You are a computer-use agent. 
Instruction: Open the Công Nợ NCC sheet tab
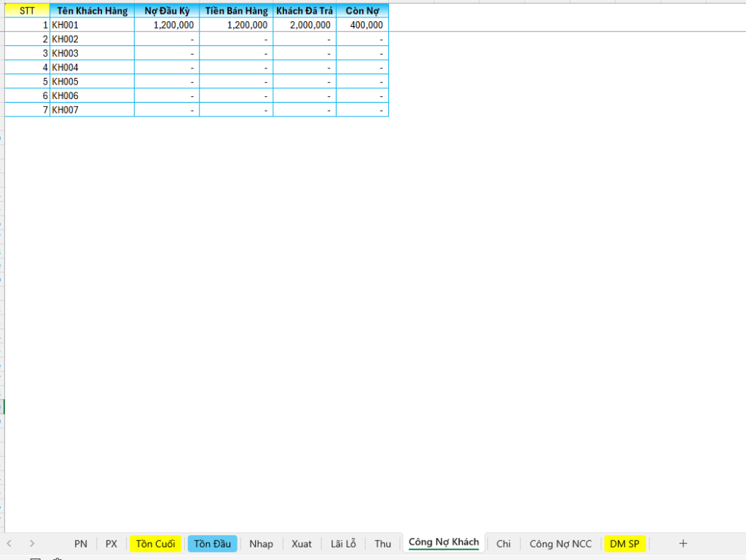tap(560, 543)
